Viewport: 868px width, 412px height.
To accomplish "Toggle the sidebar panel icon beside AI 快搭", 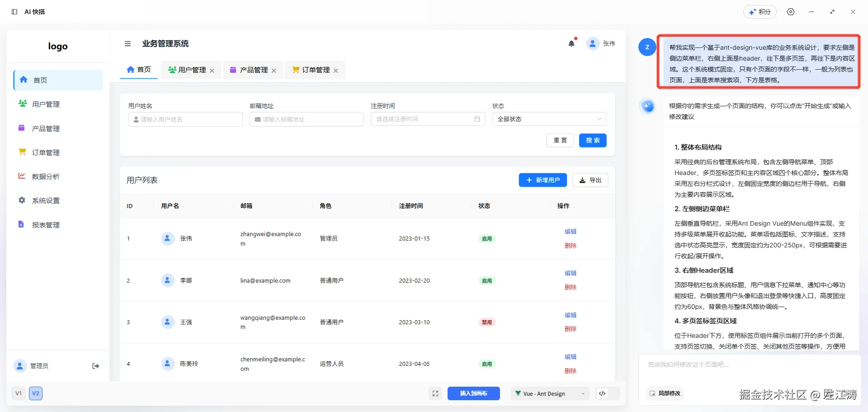I will pyautogui.click(x=14, y=12).
